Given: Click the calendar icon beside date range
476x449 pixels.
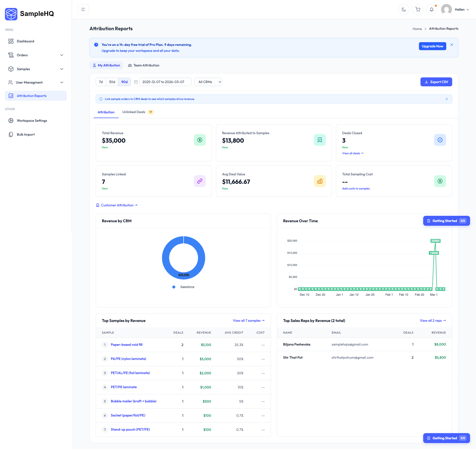Looking at the screenshot, I should 136,82.
